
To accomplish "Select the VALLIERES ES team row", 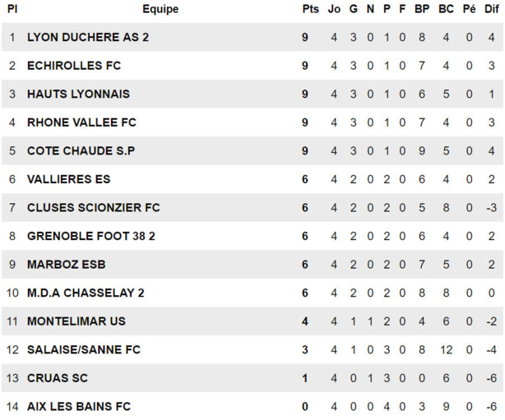I will (68, 179).
